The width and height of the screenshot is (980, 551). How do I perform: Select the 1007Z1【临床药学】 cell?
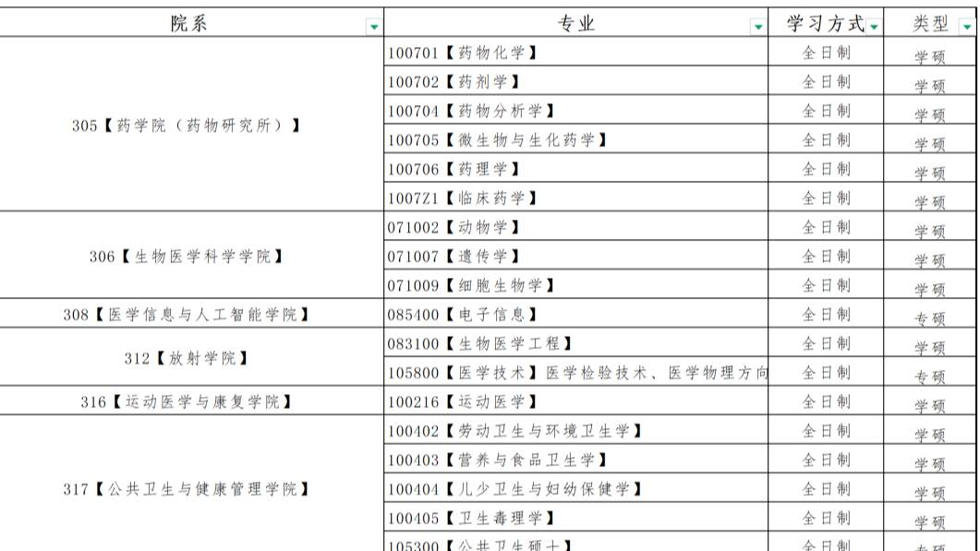575,197
